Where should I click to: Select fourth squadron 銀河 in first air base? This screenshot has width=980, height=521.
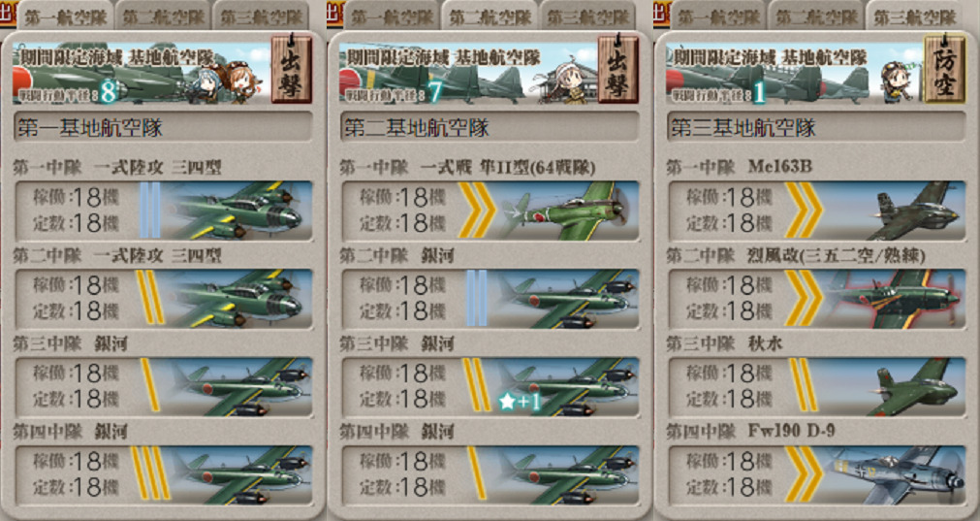(x=164, y=474)
